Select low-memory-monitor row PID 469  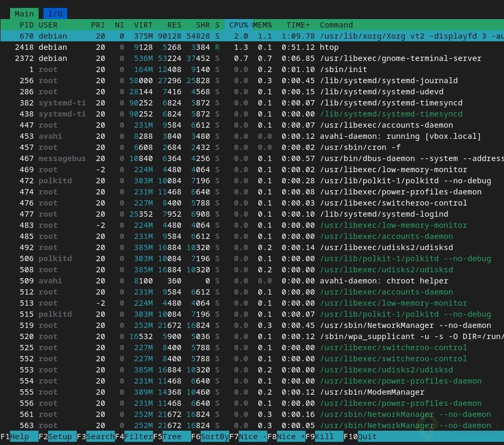click(x=252, y=170)
